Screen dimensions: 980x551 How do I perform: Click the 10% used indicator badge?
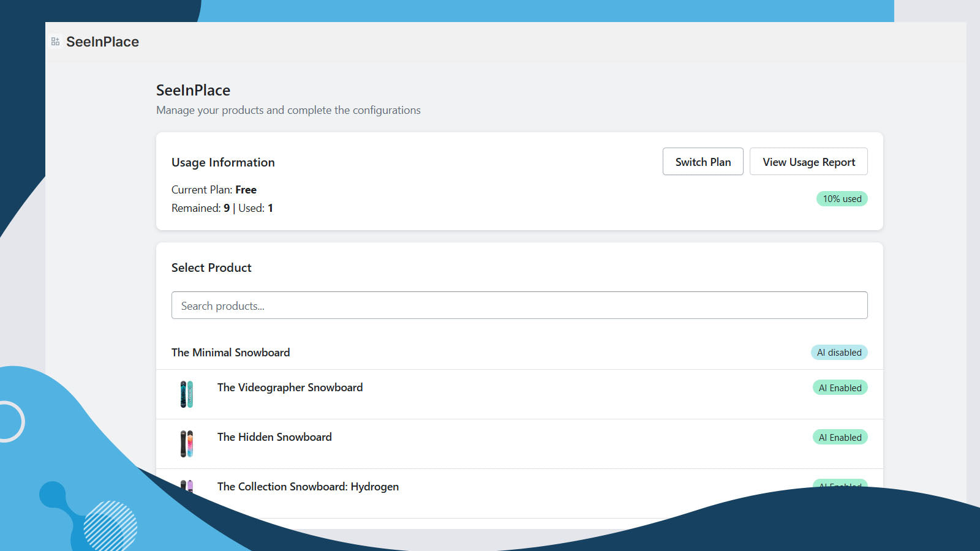(842, 199)
